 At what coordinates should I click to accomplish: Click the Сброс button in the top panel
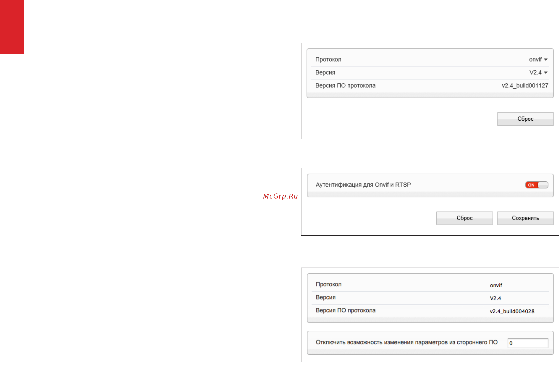coord(525,119)
